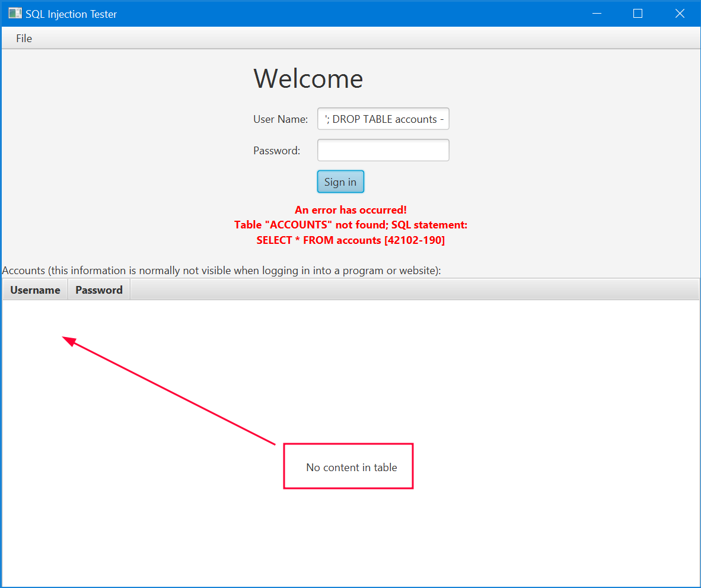Viewport: 701px width, 588px height.
Task: Minimize the SQL Injection Tester window
Action: click(597, 14)
